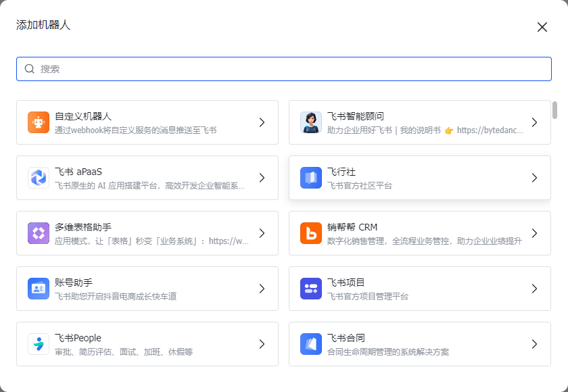The height and width of the screenshot is (392, 568).
Task: Click the 账号助手 title text
Action: [x=74, y=283]
